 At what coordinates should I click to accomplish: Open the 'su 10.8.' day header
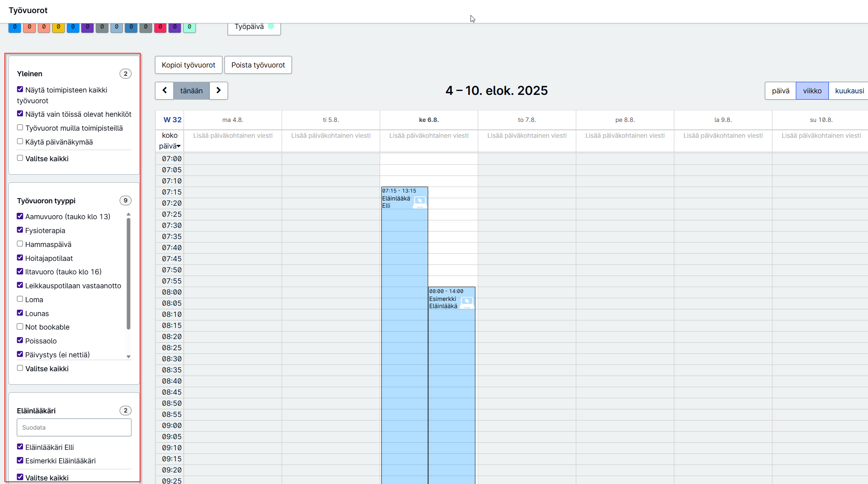821,120
